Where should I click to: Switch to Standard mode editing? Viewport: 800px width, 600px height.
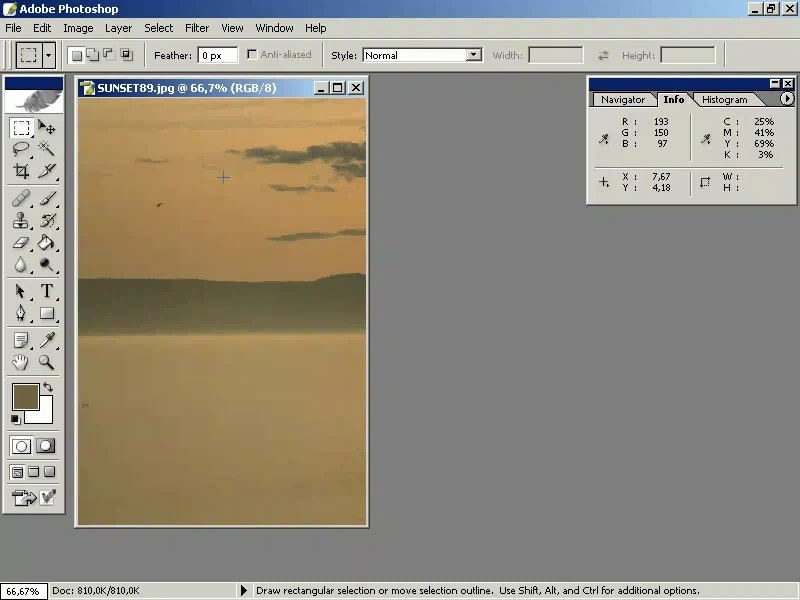click(21, 446)
